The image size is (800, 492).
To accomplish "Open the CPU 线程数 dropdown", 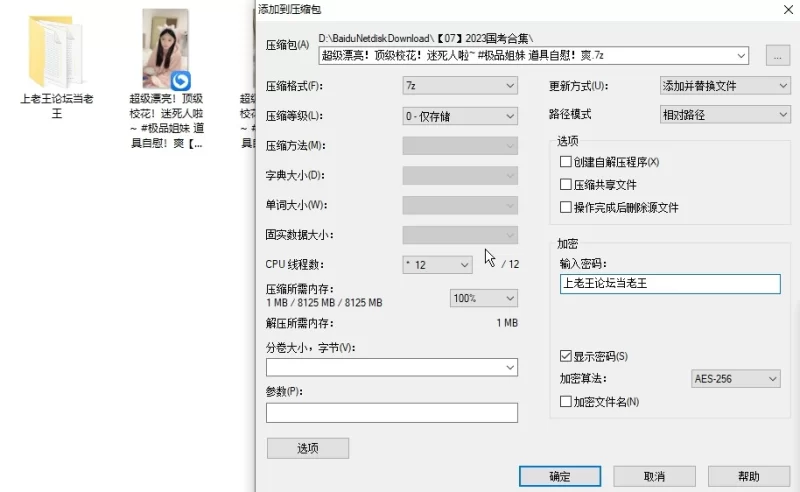I will point(437,265).
